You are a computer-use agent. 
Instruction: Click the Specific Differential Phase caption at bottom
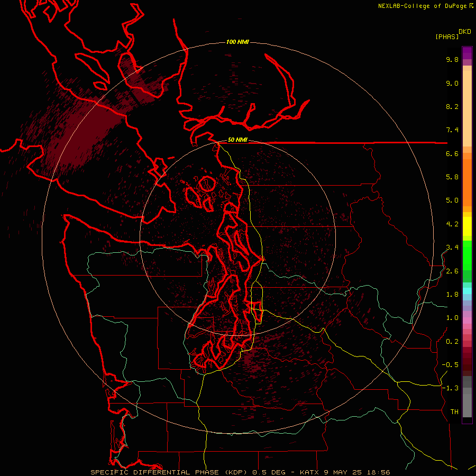click(240, 472)
